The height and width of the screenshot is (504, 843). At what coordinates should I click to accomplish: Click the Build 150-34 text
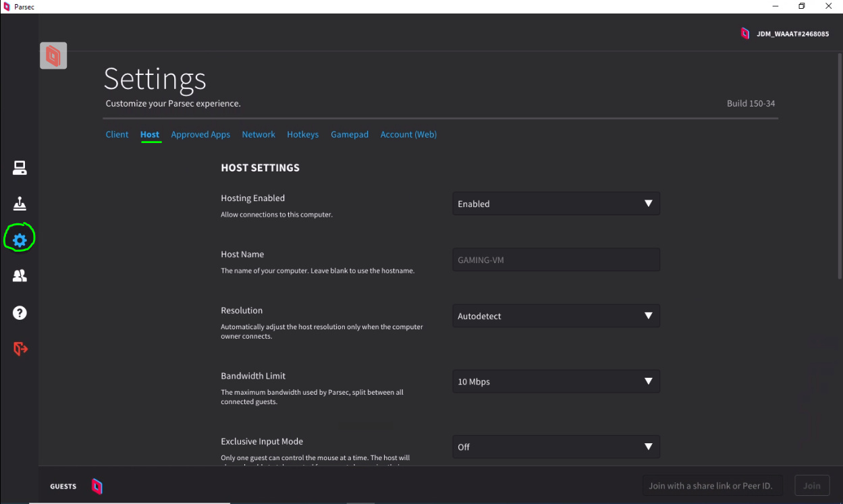pyautogui.click(x=751, y=103)
